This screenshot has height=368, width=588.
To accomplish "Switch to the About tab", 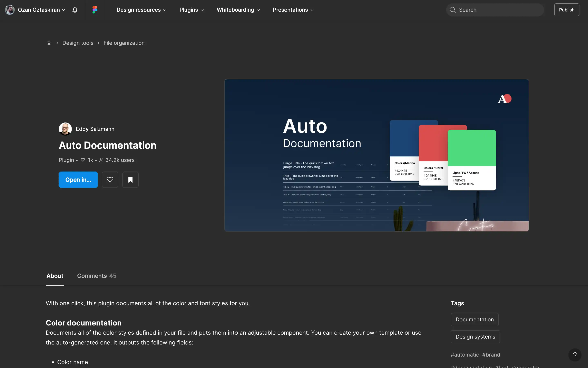I will 55,276.
